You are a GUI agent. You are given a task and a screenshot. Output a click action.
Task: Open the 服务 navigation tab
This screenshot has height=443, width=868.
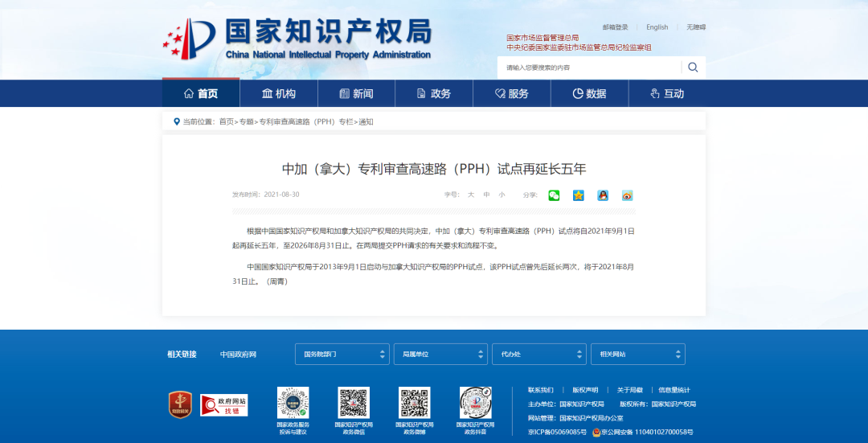(x=512, y=93)
